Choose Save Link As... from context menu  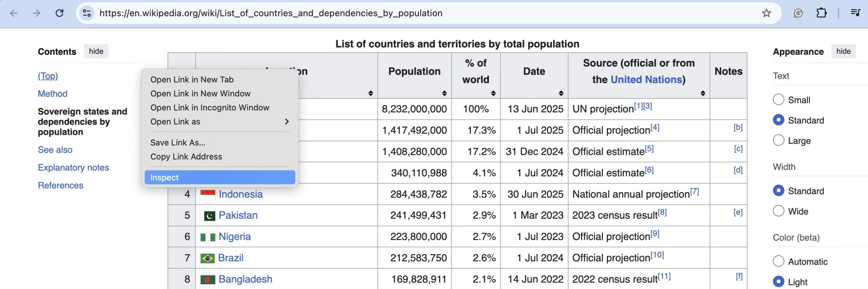[x=220, y=143]
